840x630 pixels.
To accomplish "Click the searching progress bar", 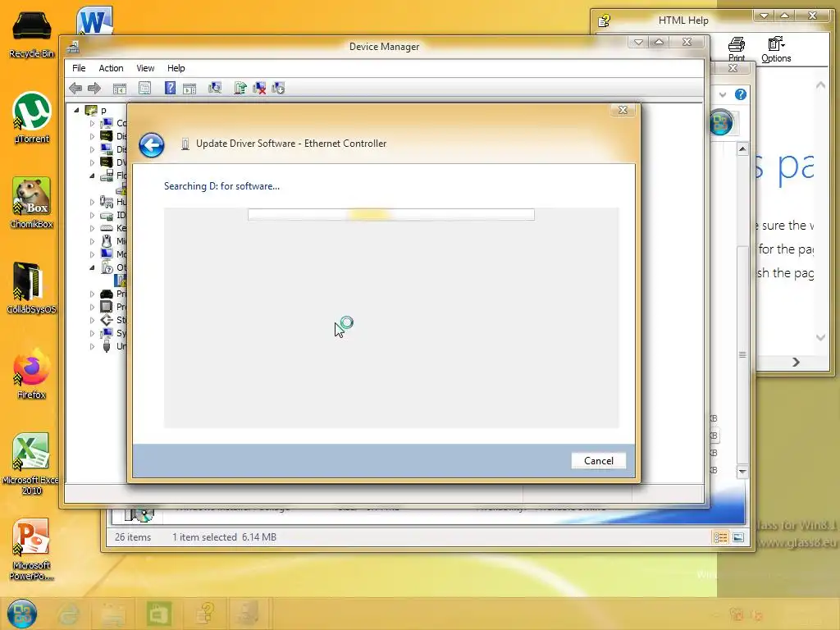I will coord(391,215).
